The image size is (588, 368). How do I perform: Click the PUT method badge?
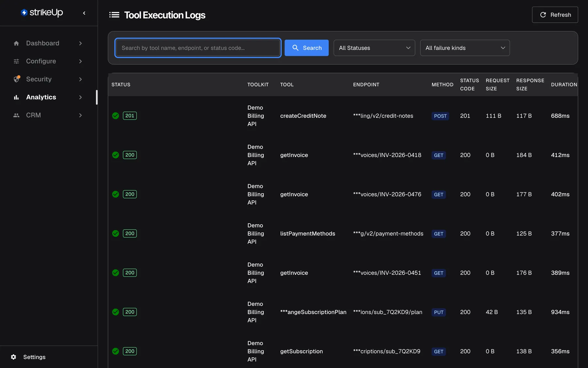[439, 312]
